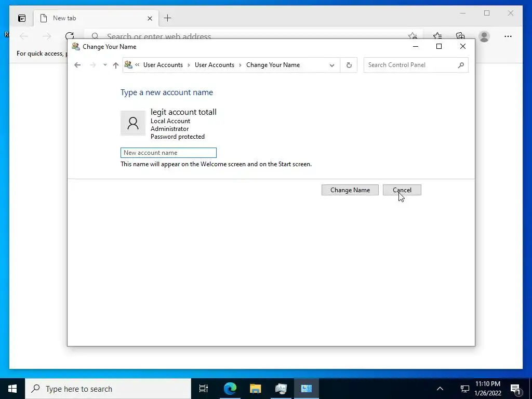Open new tab in Edge browser

tap(168, 18)
